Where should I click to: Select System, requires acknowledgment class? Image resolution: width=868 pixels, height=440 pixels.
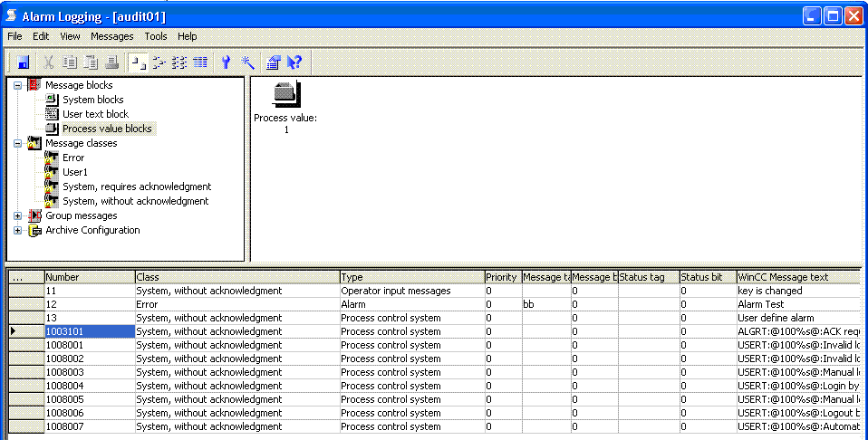click(137, 187)
